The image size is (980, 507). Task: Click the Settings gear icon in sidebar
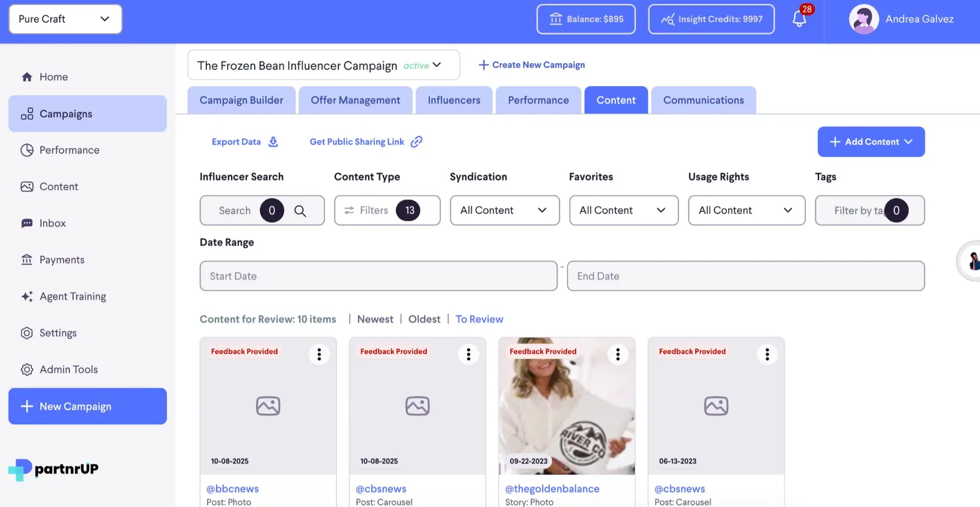coord(27,333)
